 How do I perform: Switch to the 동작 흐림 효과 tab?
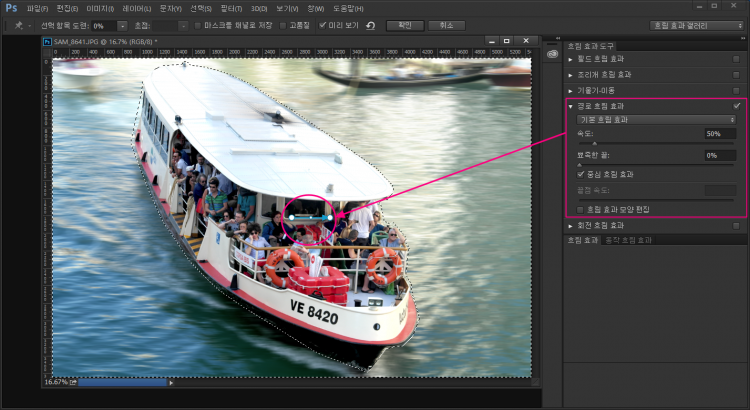click(x=625, y=240)
